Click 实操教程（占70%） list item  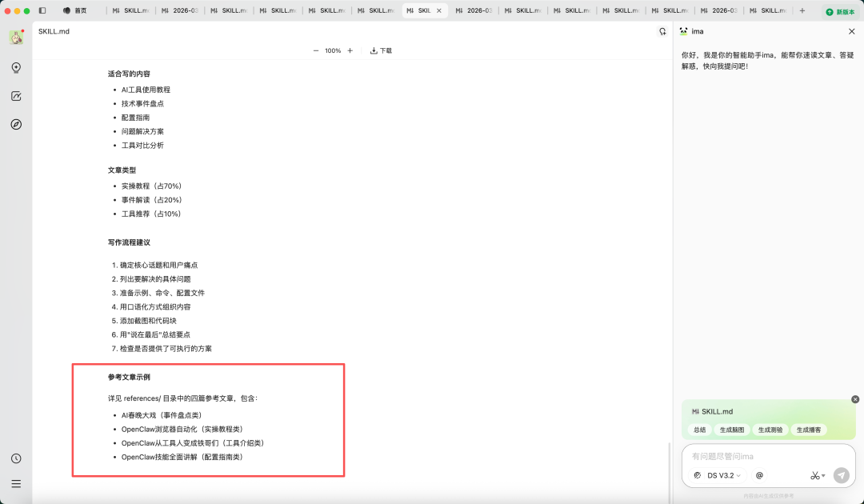point(151,186)
